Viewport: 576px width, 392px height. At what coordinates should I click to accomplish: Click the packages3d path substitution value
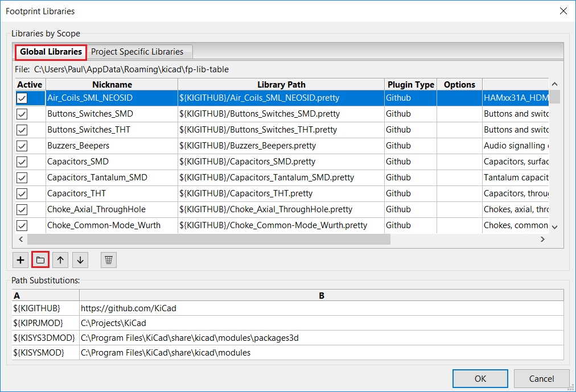pos(322,338)
